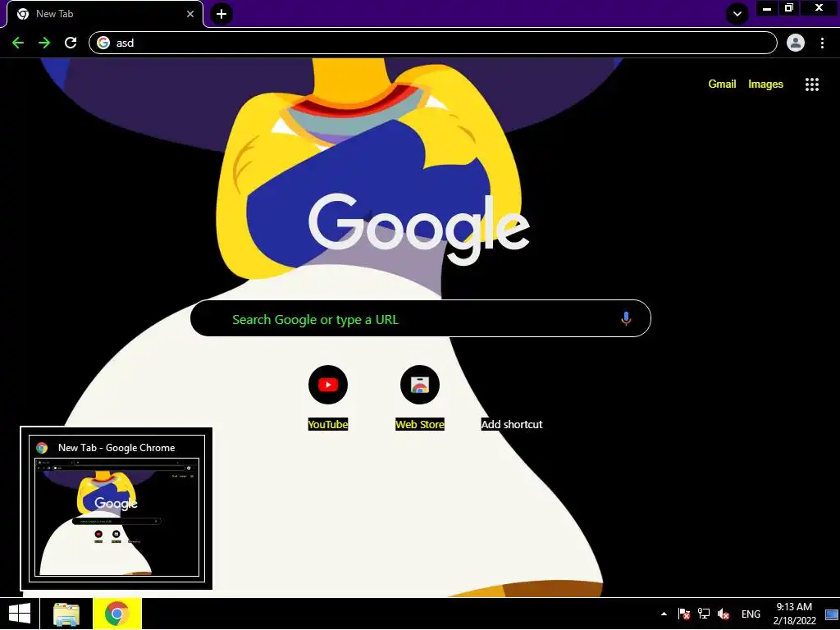Go forward with the green forward arrow

44,43
